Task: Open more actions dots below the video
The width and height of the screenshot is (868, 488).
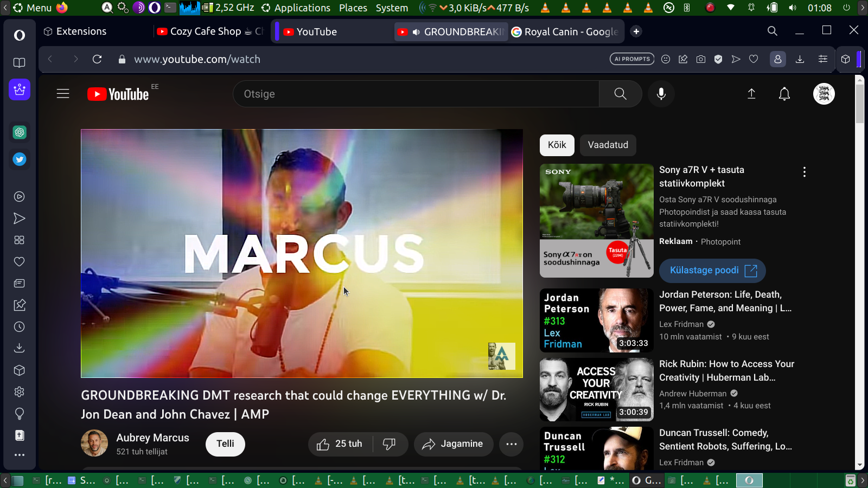Action: (x=512, y=444)
